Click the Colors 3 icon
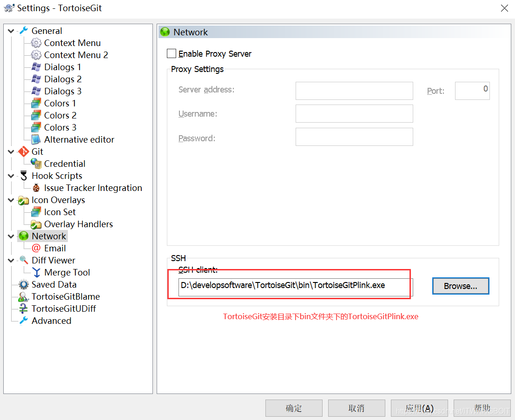 pyautogui.click(x=36, y=127)
